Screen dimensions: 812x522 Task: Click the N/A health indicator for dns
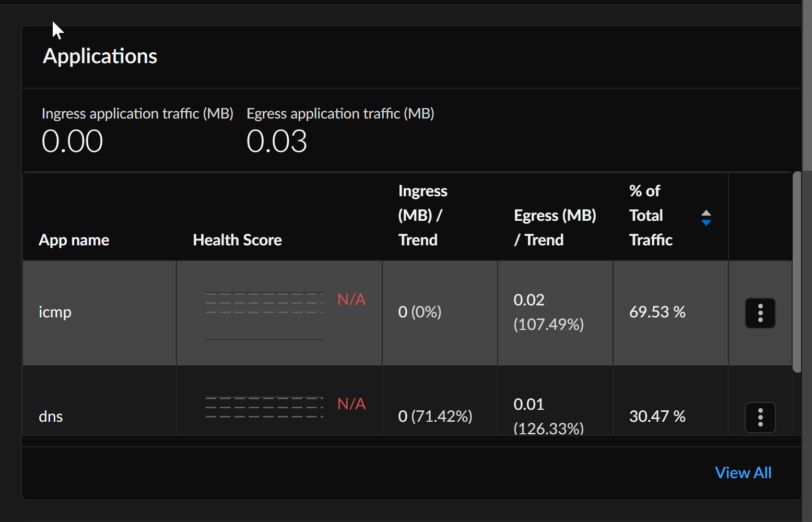pos(351,404)
